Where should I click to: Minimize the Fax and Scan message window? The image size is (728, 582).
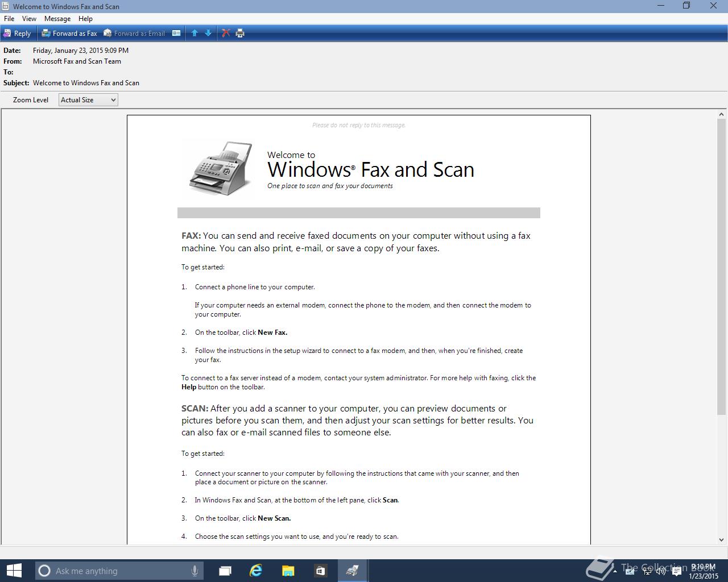(661, 6)
